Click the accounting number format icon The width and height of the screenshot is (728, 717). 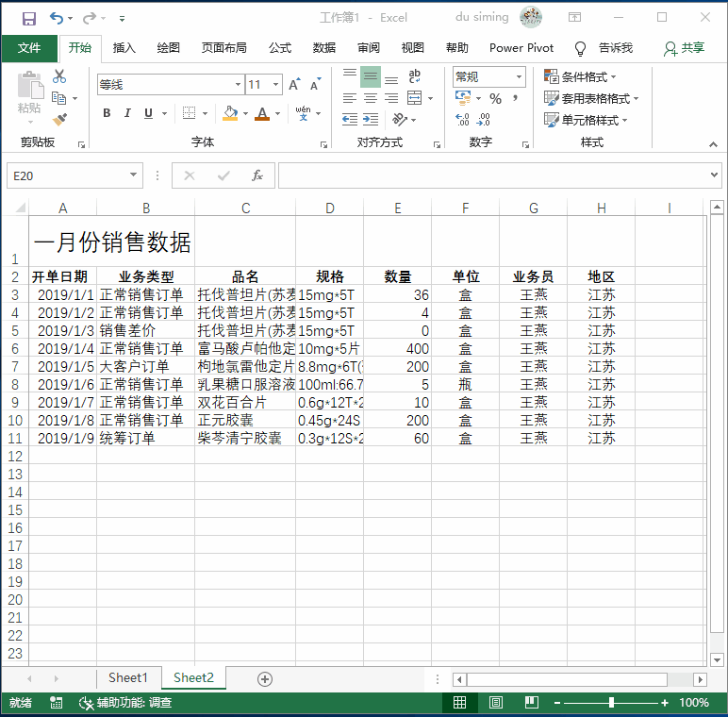(x=463, y=98)
